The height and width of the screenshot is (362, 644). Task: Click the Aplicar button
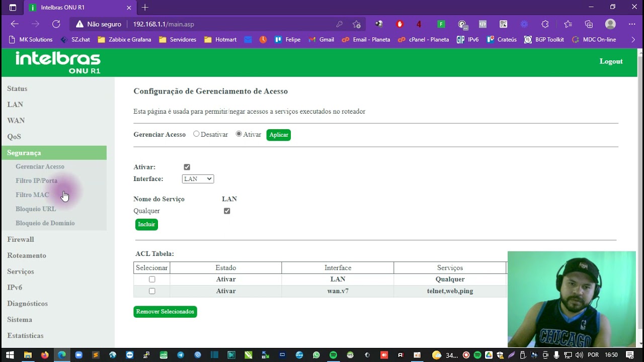coord(279,135)
